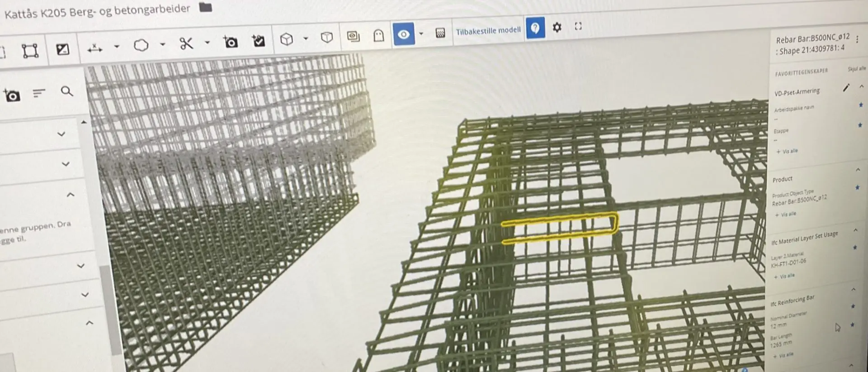Image resolution: width=868 pixels, height=372 pixels.
Task: Activate the scissors section-cut tool
Action: pyautogui.click(x=186, y=43)
